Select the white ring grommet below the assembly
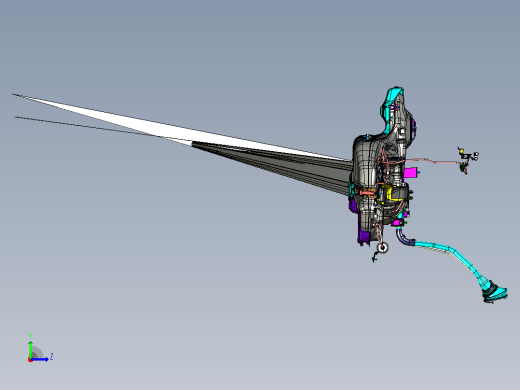520x390 pixels. coord(383,247)
